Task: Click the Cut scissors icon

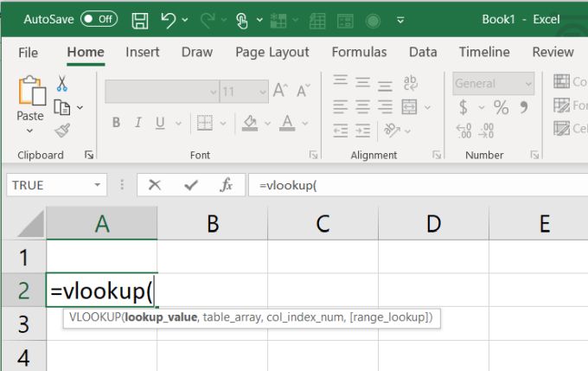Action: (61, 84)
